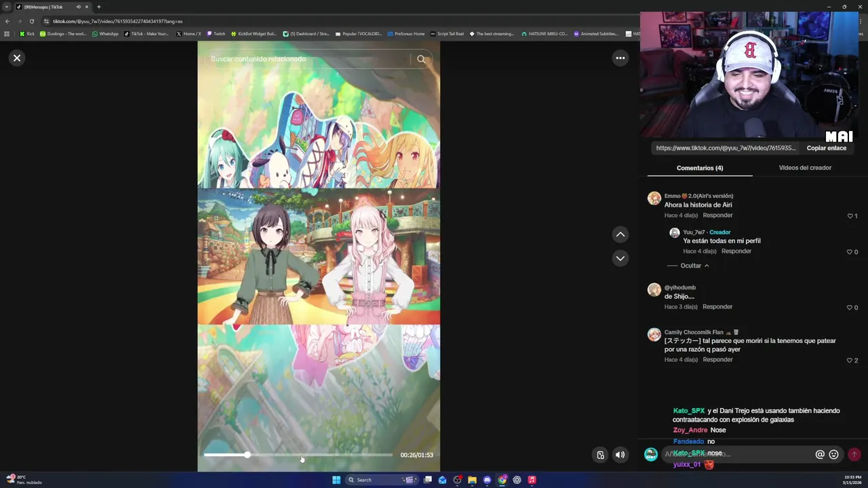Mute the video with the speaker icon
This screenshot has width=868, height=488.
click(620, 455)
